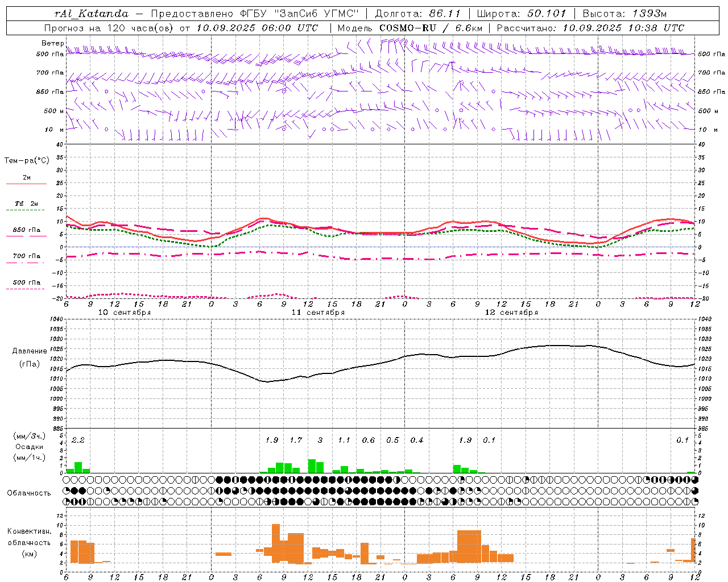
Task: Click the 0.4 precipitation total value
Action: pyautogui.click(x=417, y=440)
